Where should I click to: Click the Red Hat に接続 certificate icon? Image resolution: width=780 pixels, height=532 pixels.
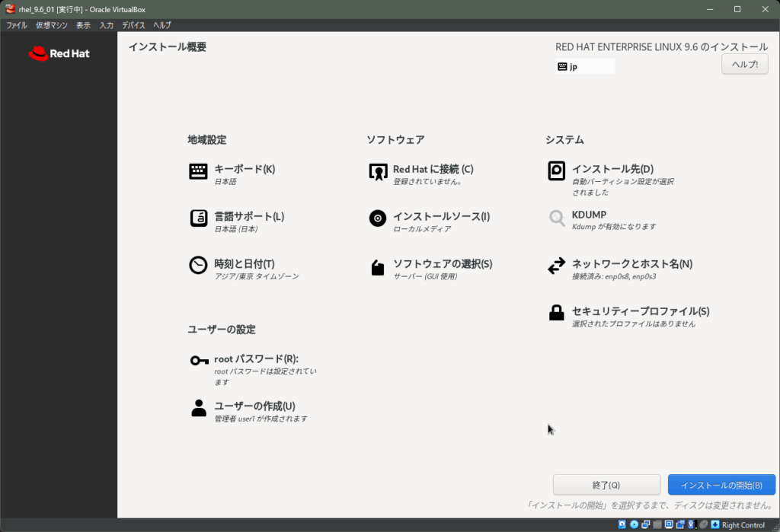(378, 171)
